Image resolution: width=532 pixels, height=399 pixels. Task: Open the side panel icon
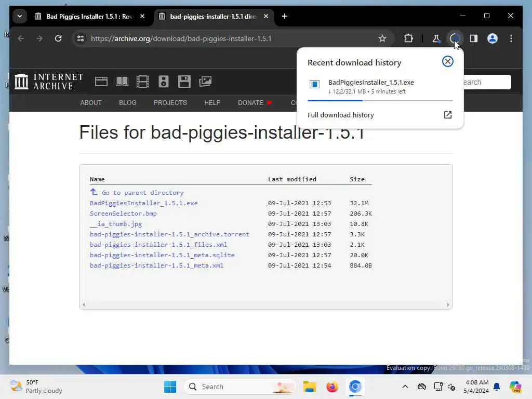point(474,38)
